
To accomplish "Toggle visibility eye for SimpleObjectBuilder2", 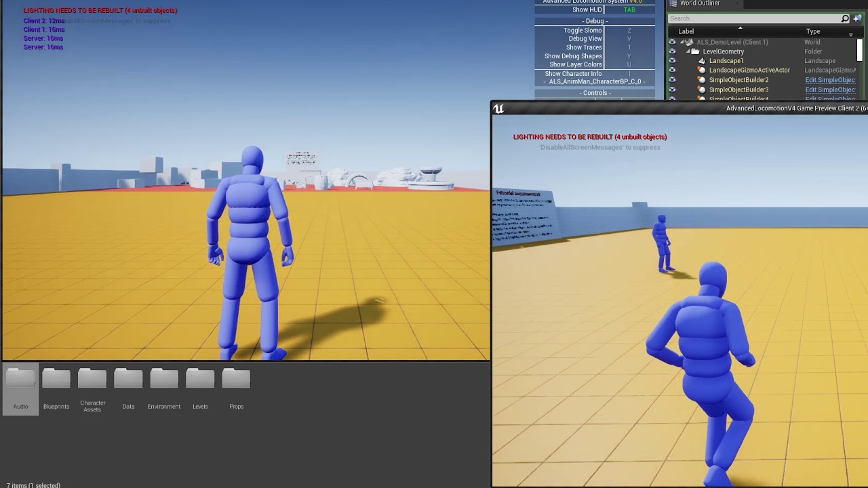I will pyautogui.click(x=672, y=80).
